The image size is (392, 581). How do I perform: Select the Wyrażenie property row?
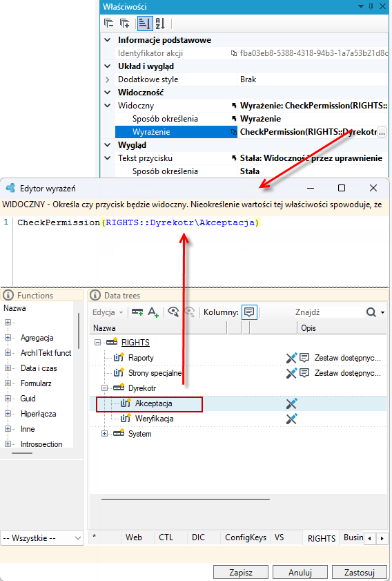coord(176,132)
